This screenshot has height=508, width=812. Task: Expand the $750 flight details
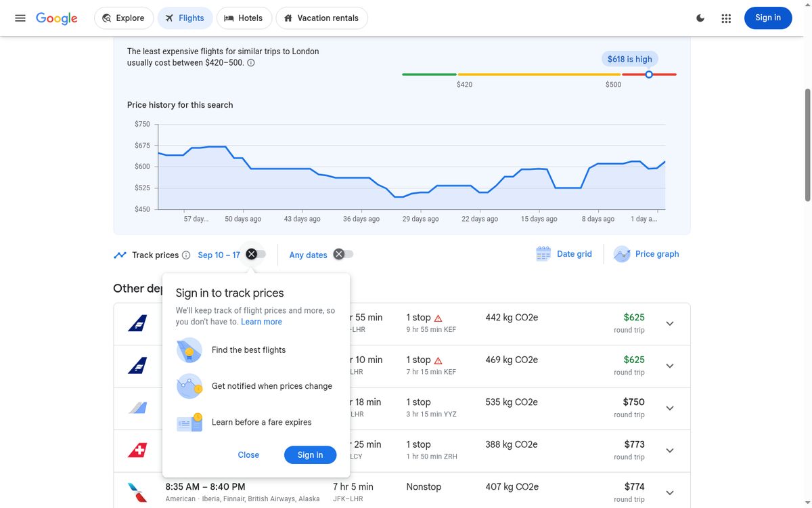670,408
